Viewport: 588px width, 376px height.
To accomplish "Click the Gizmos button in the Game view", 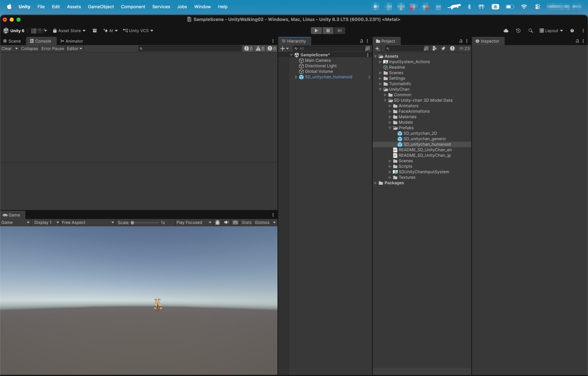I will tap(262, 222).
